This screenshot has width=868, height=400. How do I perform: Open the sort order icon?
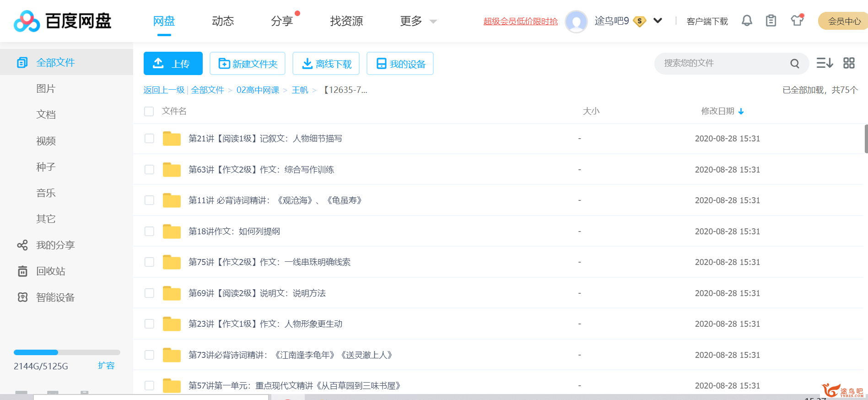tap(825, 63)
